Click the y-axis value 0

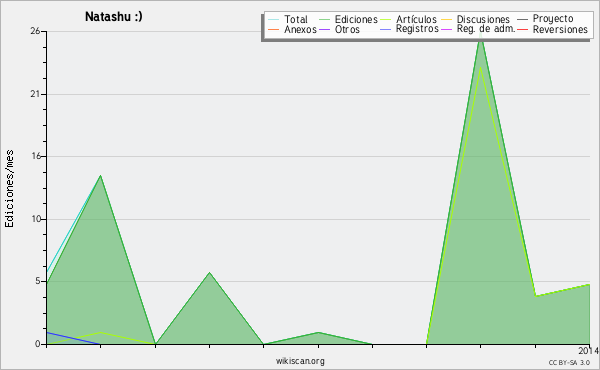click(x=38, y=344)
